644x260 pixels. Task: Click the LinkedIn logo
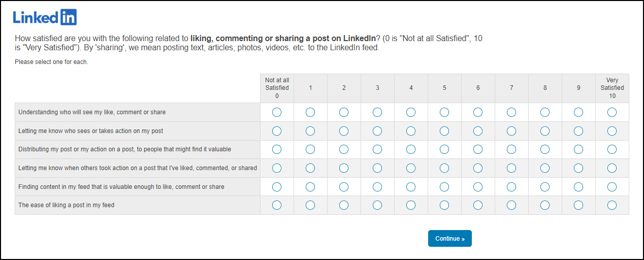pyautogui.click(x=45, y=17)
